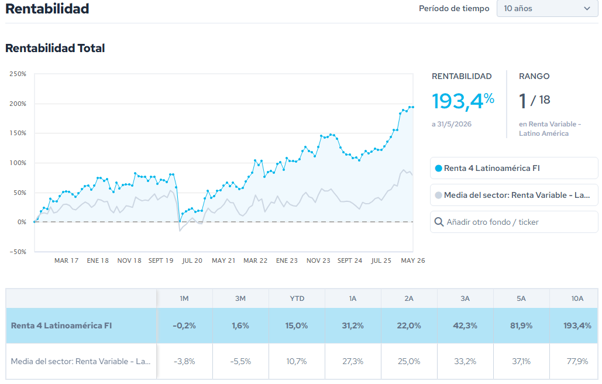Click the search magnifier icon
This screenshot has height=384, width=602.
pos(438,222)
